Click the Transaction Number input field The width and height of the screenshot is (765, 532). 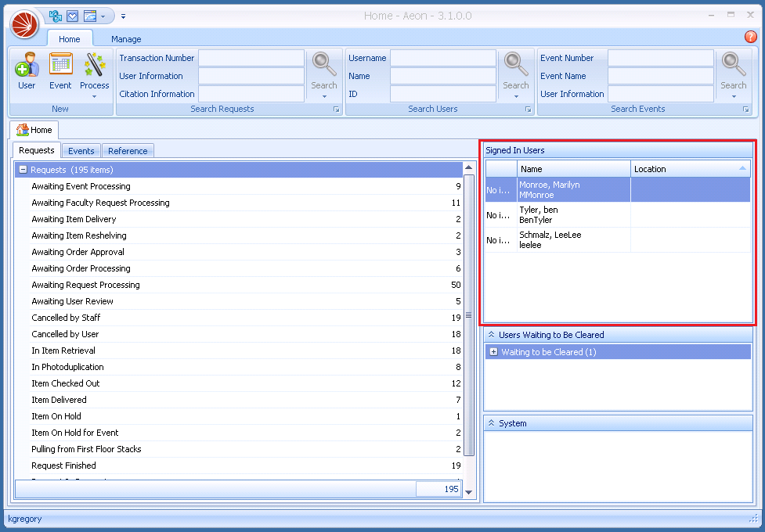[x=251, y=57]
